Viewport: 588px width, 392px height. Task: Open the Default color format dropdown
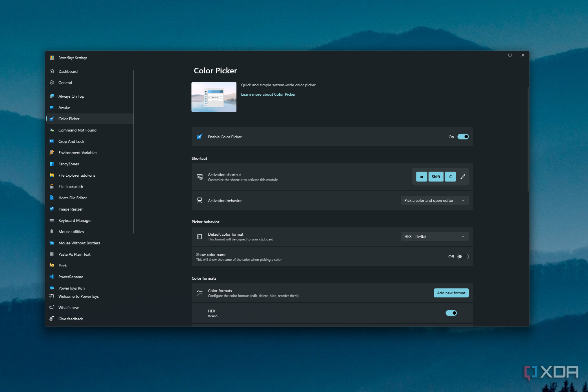click(435, 236)
